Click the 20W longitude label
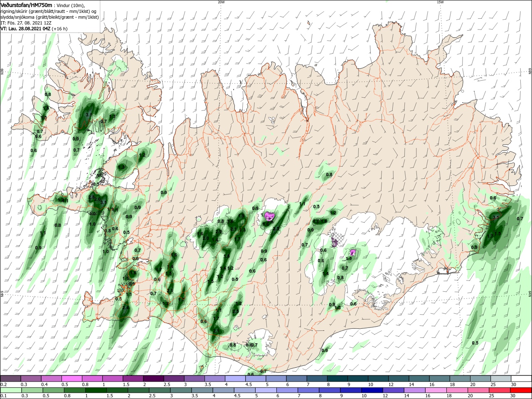Screen dimensions: 532x399 221,2
